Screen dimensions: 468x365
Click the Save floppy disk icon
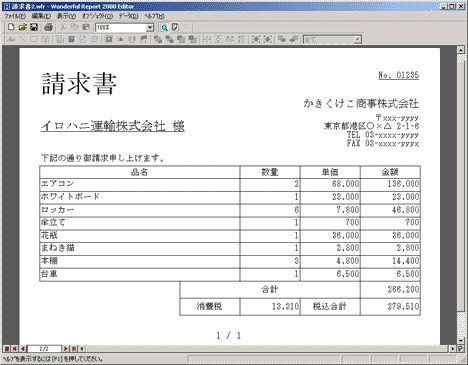34,27
